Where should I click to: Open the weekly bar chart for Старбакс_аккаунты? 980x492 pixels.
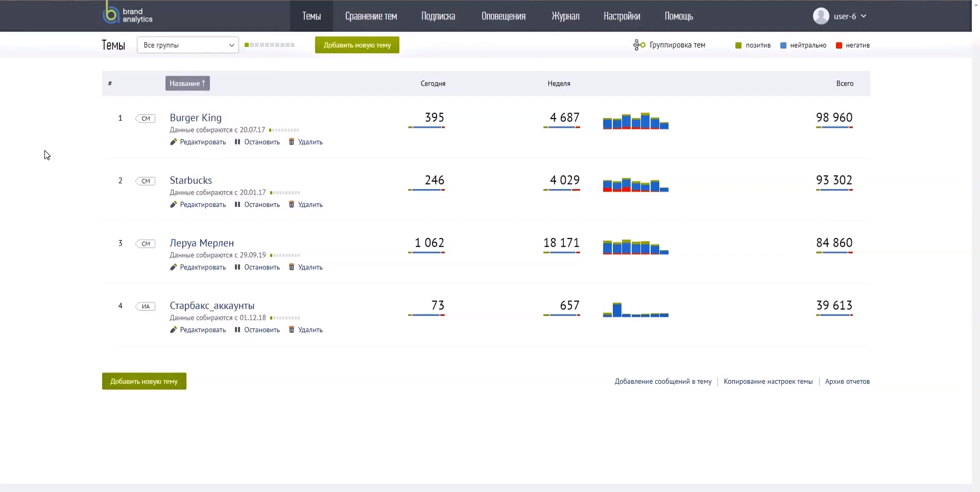point(636,310)
